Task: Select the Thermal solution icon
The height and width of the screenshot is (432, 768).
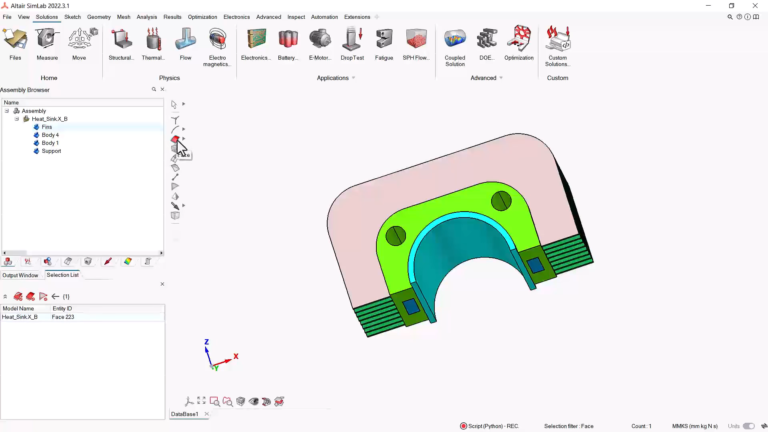Action: 153,44
